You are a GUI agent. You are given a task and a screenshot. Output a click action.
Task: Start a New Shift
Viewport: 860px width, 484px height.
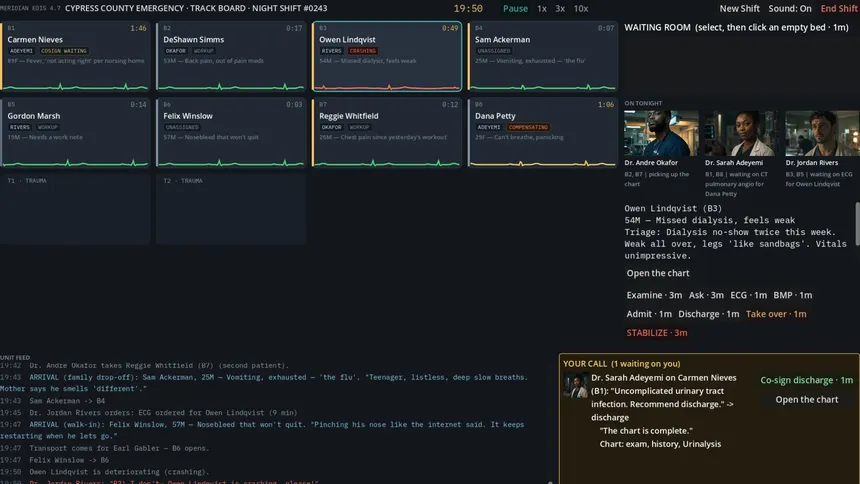(x=739, y=8)
